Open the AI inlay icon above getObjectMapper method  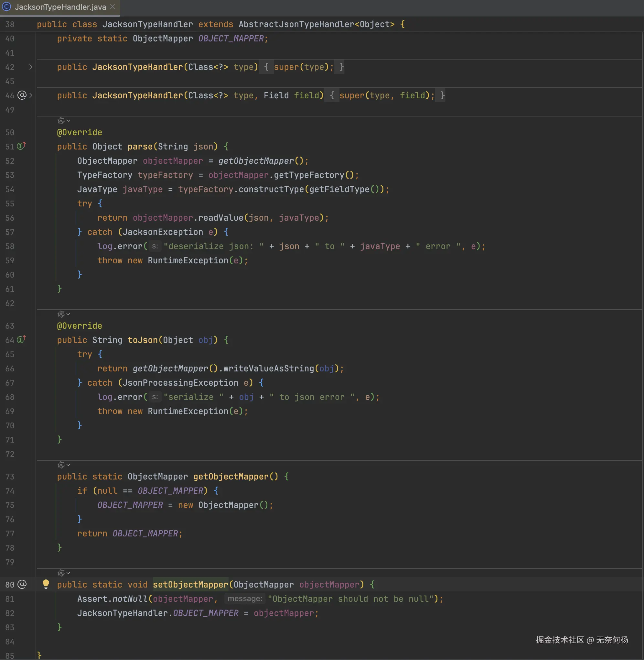point(61,465)
